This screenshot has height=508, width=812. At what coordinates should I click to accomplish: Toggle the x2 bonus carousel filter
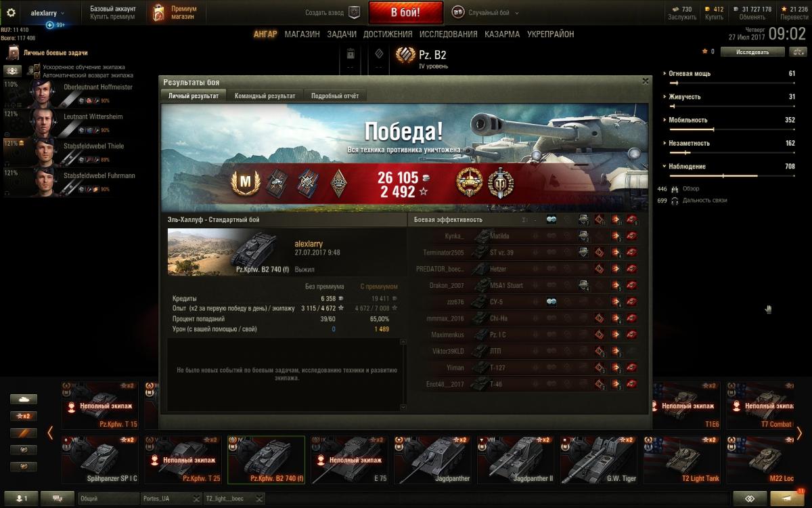pos(24,416)
